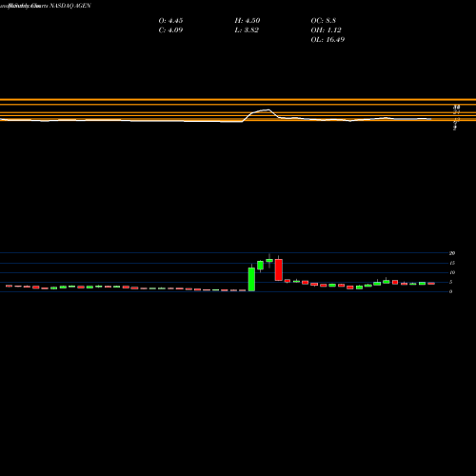This screenshot has width=476, height=476.
Task: Click the low price text L: 3.82
Action: [x=247, y=30]
